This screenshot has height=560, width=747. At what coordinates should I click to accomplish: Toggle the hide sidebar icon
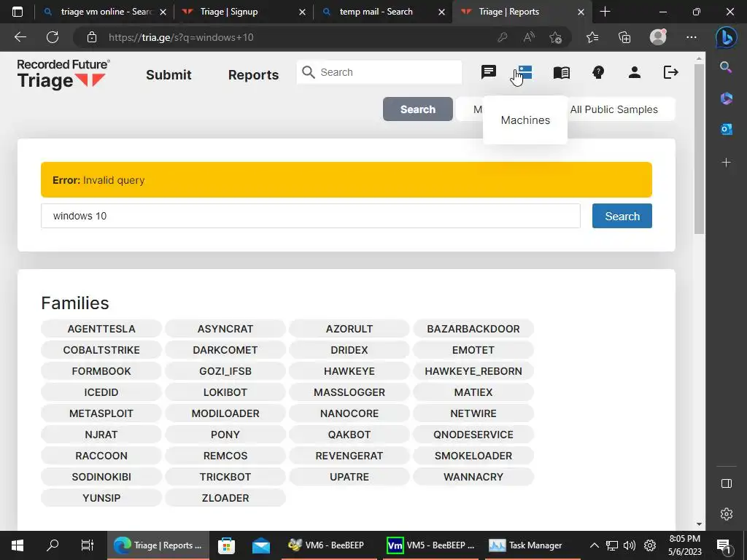coord(726,483)
